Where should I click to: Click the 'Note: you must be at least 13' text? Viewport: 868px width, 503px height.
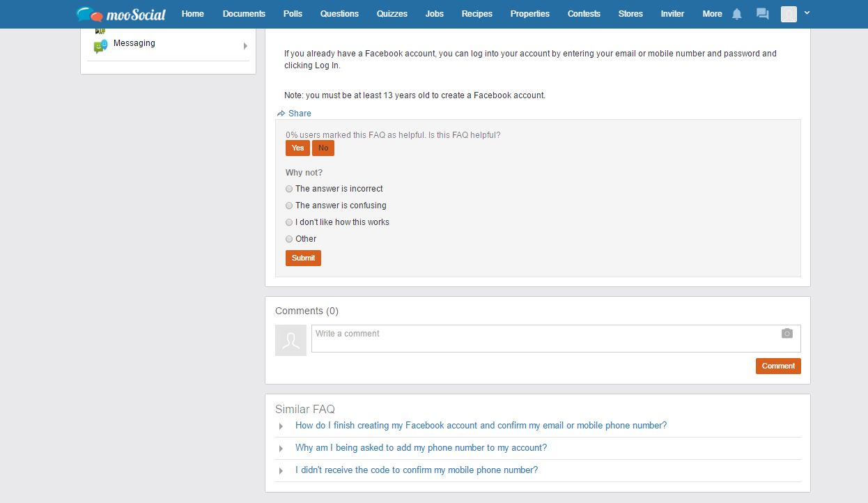(x=414, y=95)
